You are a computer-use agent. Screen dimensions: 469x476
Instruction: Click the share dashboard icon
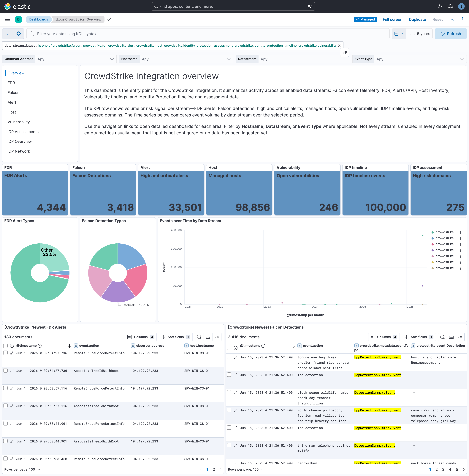tap(462, 19)
